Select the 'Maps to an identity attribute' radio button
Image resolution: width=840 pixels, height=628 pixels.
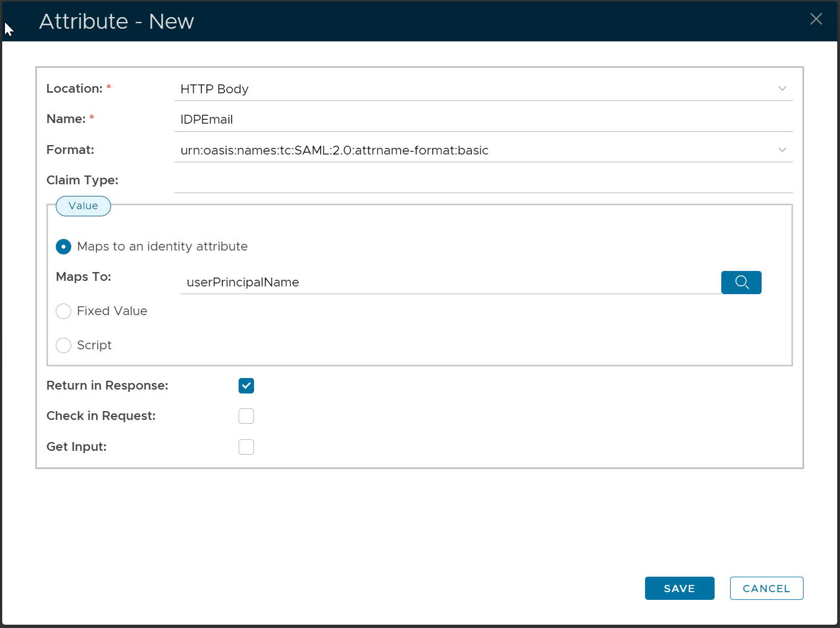pyautogui.click(x=64, y=247)
